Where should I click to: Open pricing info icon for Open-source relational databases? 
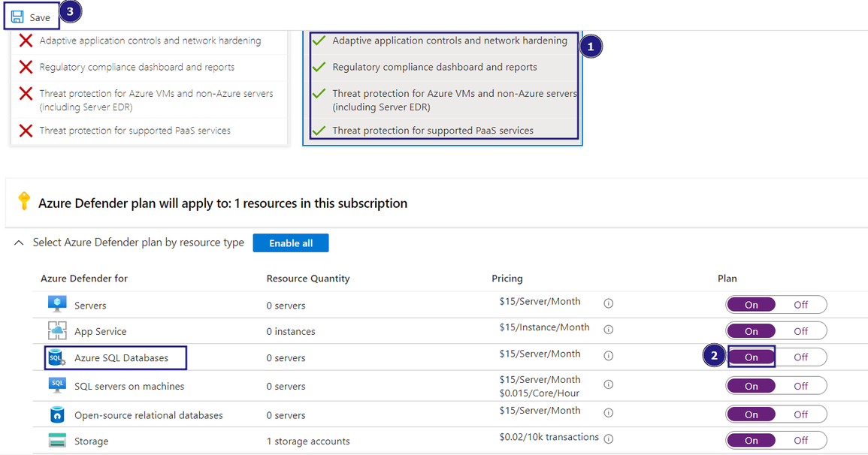pos(609,412)
